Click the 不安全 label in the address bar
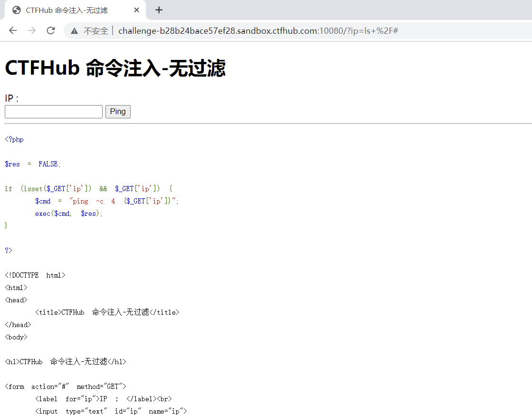Screen dimensions: 532x416 96,31
